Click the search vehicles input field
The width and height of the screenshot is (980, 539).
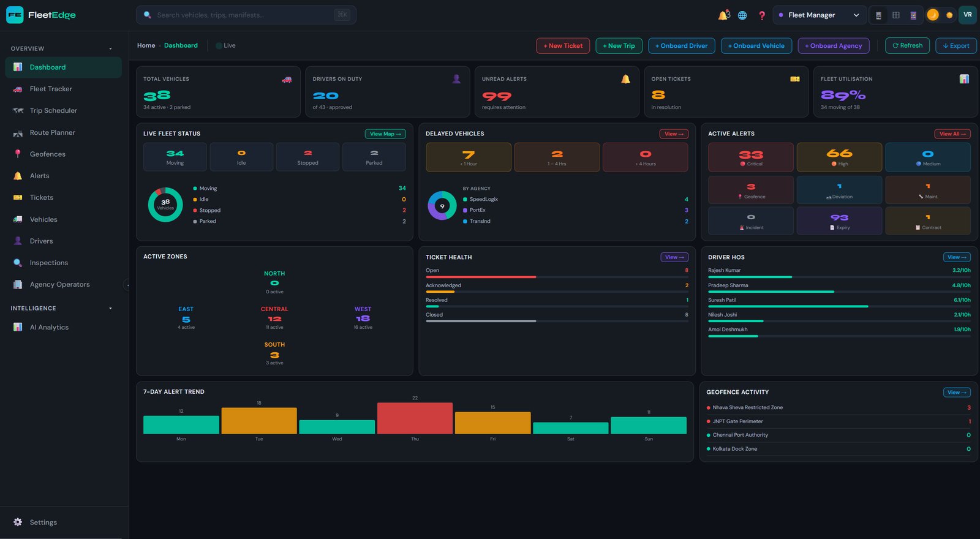(246, 15)
